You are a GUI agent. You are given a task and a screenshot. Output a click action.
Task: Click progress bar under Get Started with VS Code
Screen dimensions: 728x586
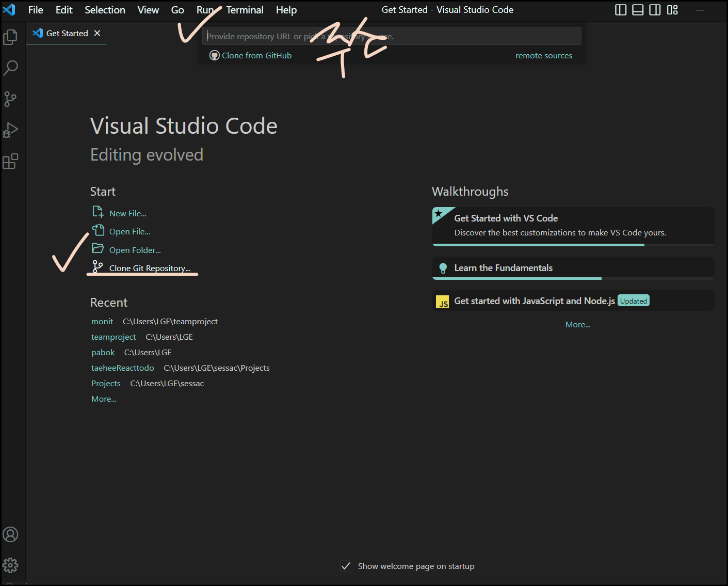(573, 245)
